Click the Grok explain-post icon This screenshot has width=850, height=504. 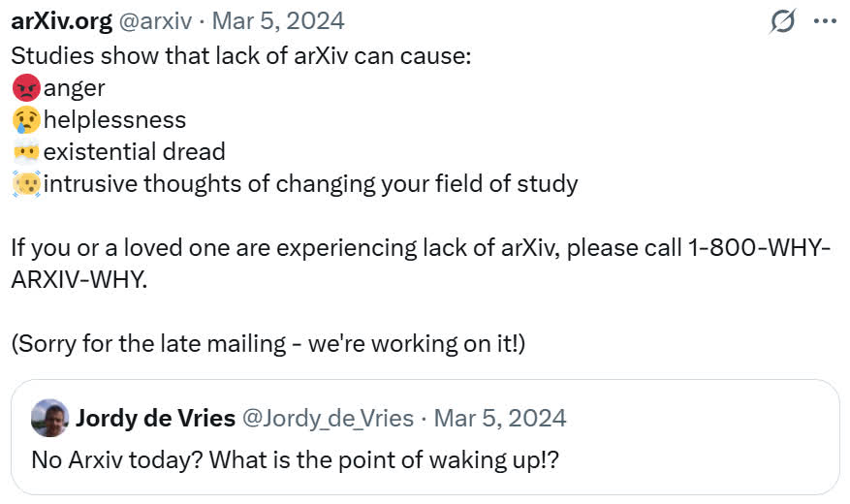[x=781, y=21]
